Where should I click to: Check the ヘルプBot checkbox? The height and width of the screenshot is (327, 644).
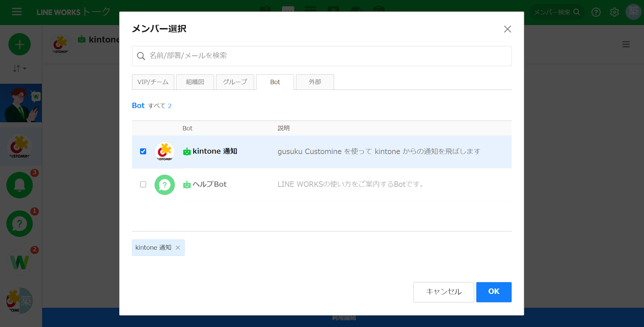[143, 184]
